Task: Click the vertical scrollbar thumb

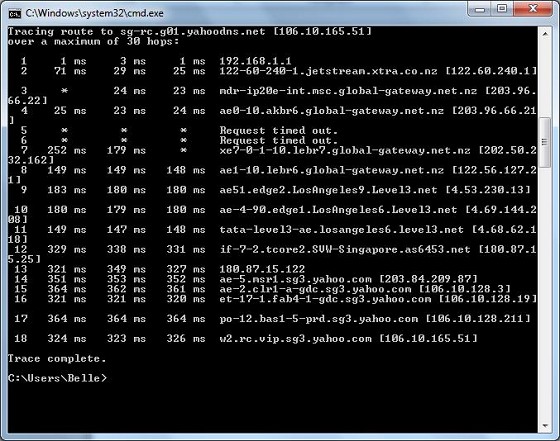Action: pyautogui.click(x=545, y=142)
